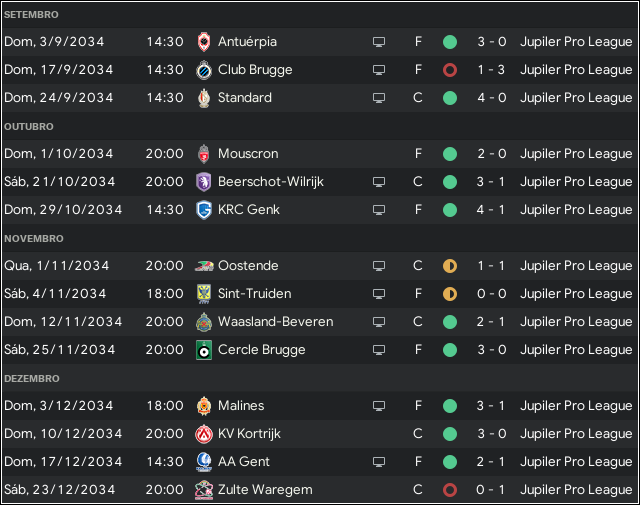Click the green win indicator for Mouscron match

(450, 154)
